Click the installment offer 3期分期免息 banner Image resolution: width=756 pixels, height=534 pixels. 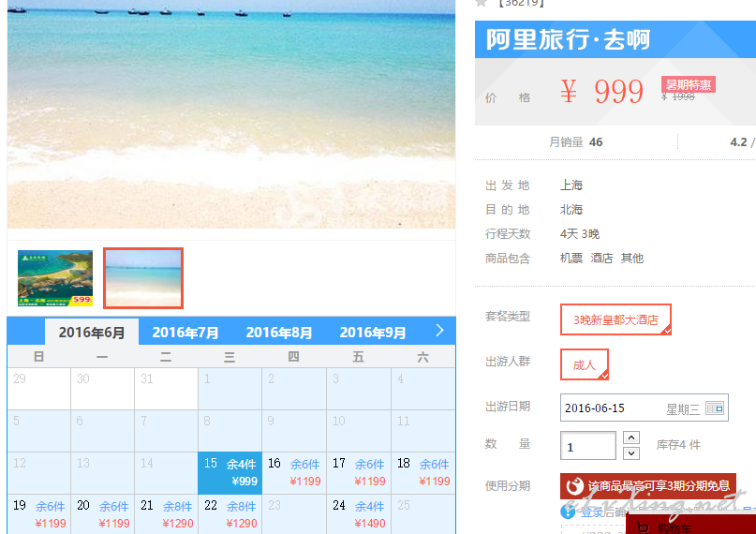(648, 486)
